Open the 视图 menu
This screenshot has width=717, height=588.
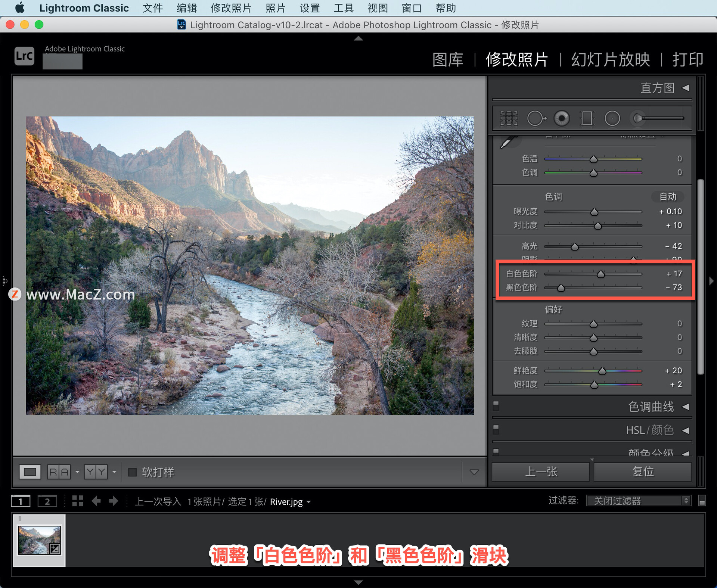pos(378,8)
